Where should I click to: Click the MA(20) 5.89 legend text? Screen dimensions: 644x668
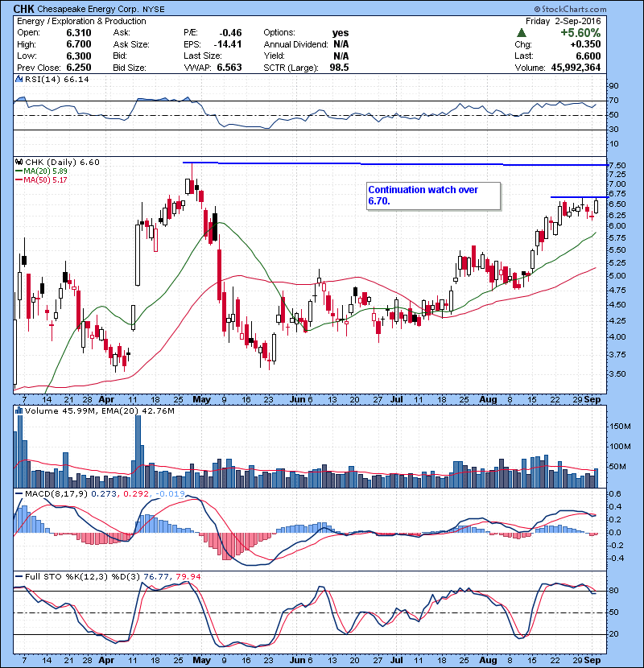45,171
